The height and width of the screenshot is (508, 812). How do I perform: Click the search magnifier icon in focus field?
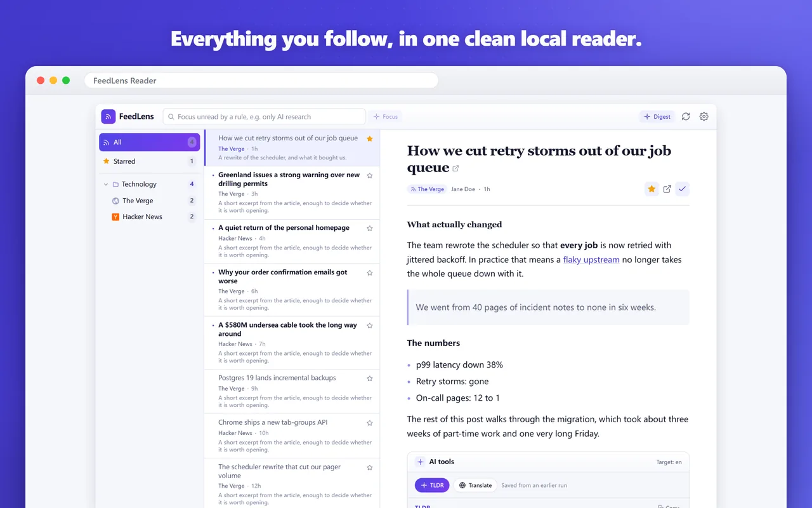pos(171,117)
